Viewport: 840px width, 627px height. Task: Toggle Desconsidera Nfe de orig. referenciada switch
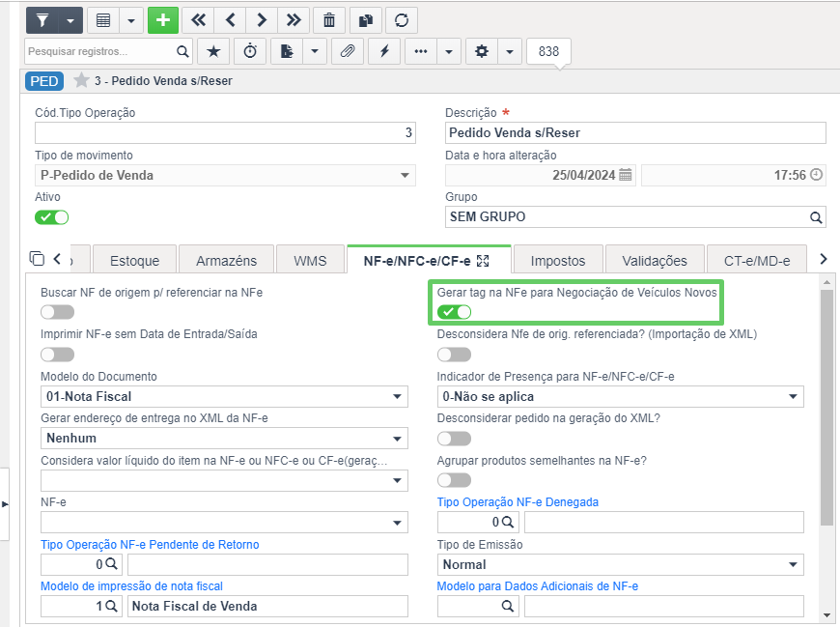tap(454, 355)
